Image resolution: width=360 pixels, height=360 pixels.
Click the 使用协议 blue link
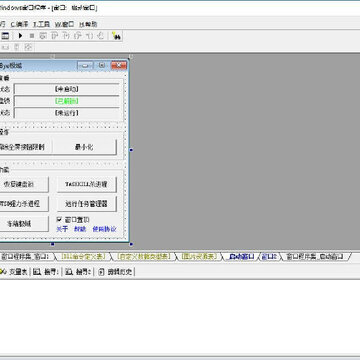[x=104, y=229]
